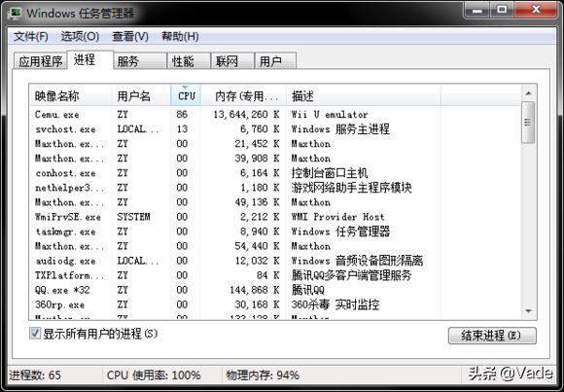Click CPU value 86 for Cemu
Screen dimensions: 564x392
(x=182, y=115)
